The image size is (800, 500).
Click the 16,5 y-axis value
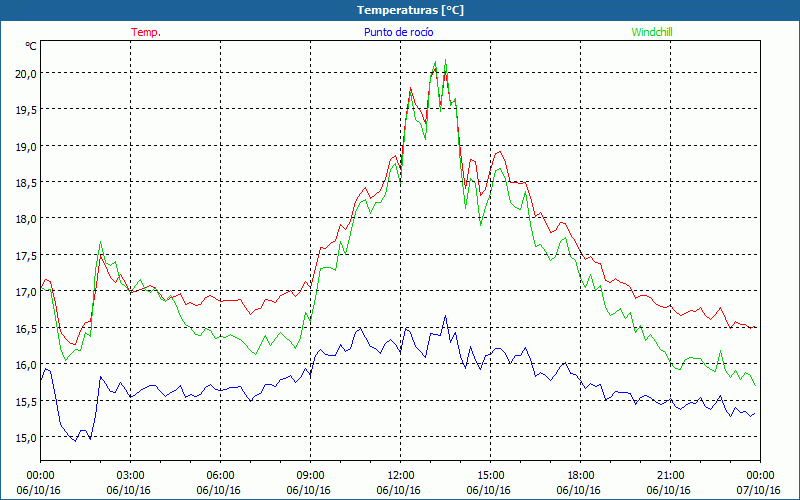click(27, 328)
